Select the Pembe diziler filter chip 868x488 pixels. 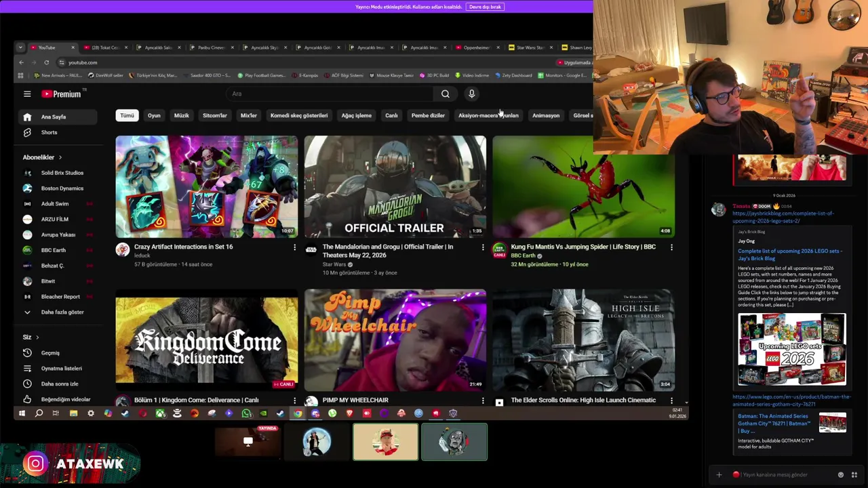(x=428, y=115)
